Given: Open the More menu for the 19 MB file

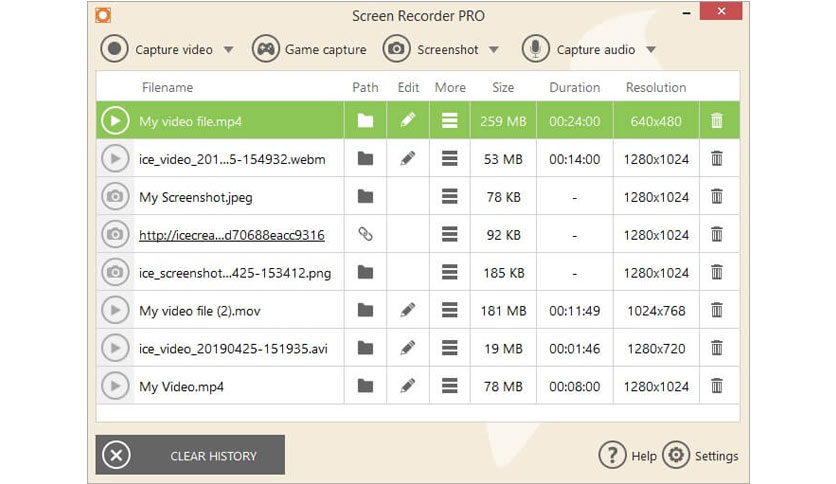Looking at the screenshot, I should point(449,348).
